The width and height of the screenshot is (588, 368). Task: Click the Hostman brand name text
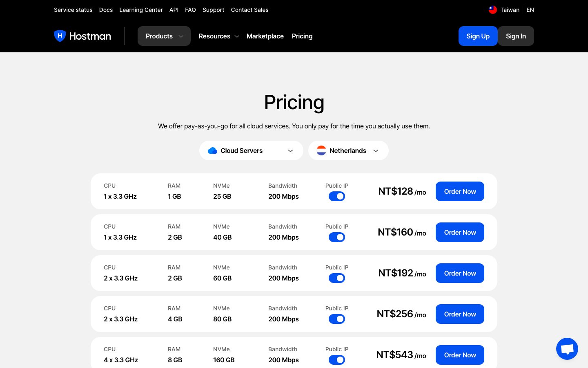[x=90, y=36]
